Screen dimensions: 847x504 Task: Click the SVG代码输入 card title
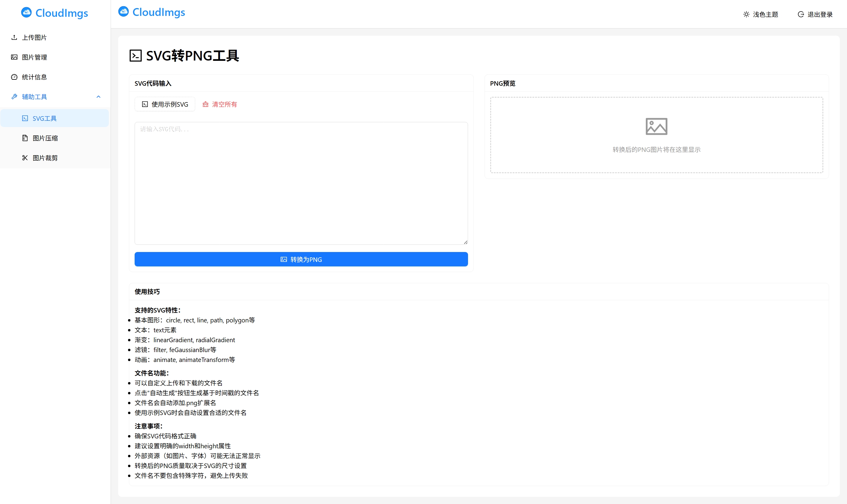point(153,84)
